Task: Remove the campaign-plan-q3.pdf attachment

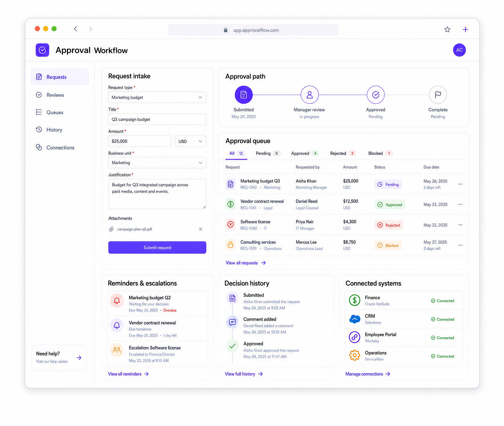Action: [200, 229]
